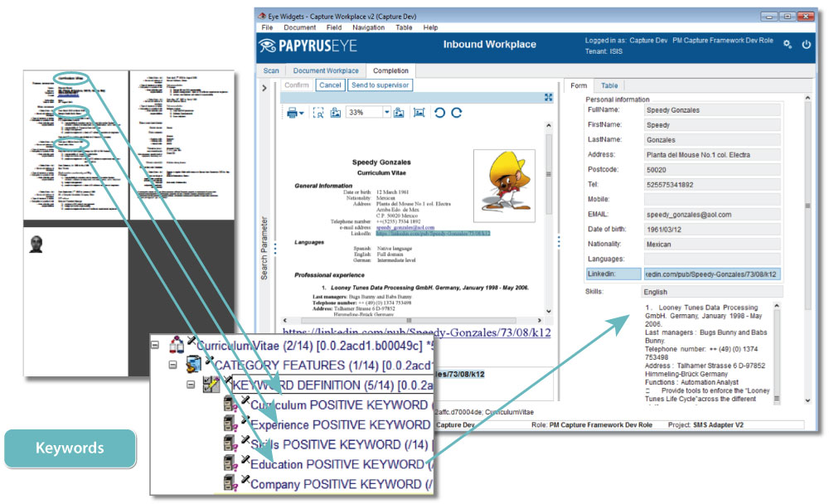Click in the FirstName field

pos(711,125)
